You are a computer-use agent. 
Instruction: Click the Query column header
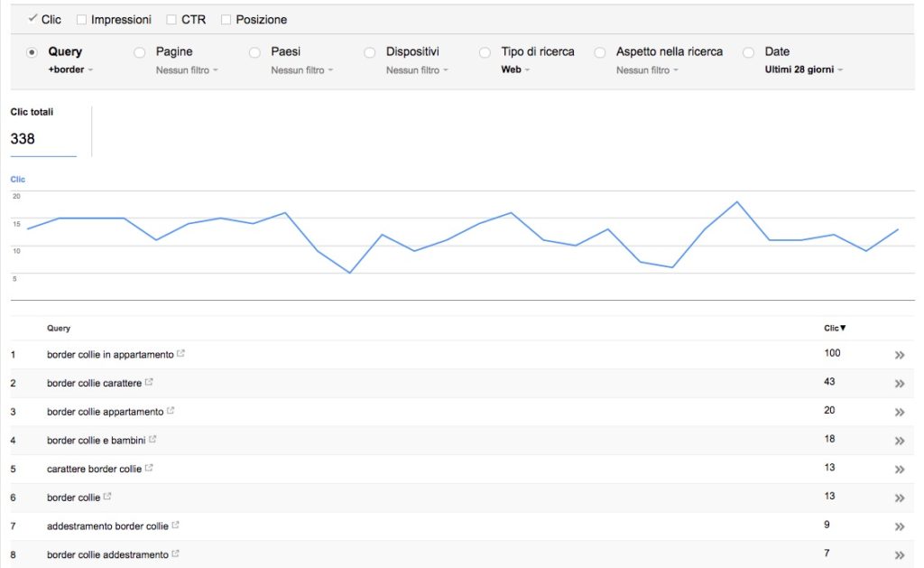[59, 328]
